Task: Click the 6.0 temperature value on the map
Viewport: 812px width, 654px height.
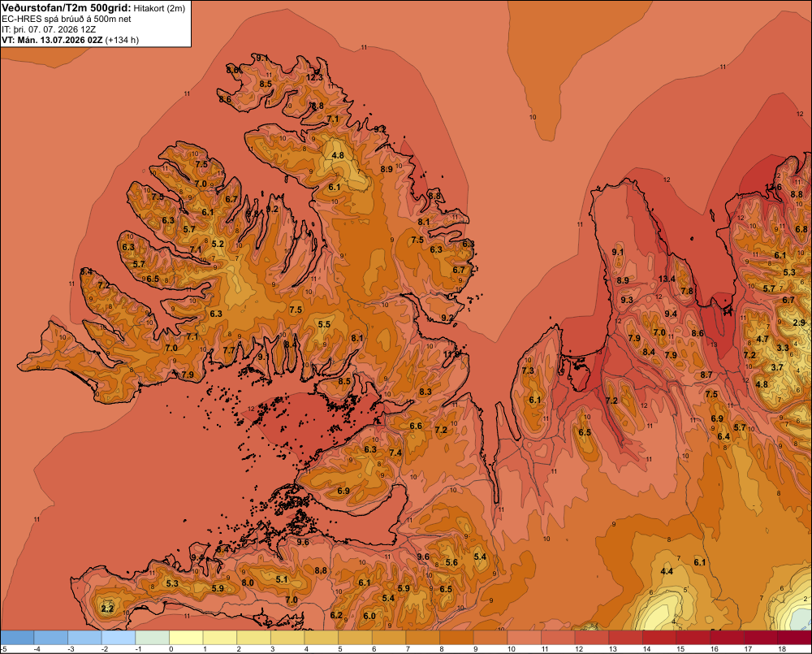Action: click(x=369, y=616)
